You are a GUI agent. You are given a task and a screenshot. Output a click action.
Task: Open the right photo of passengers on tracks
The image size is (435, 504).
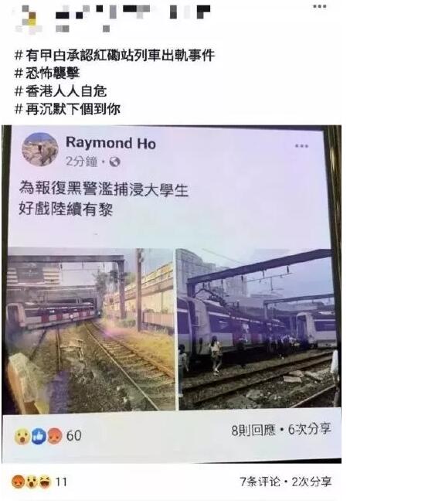coord(257,329)
